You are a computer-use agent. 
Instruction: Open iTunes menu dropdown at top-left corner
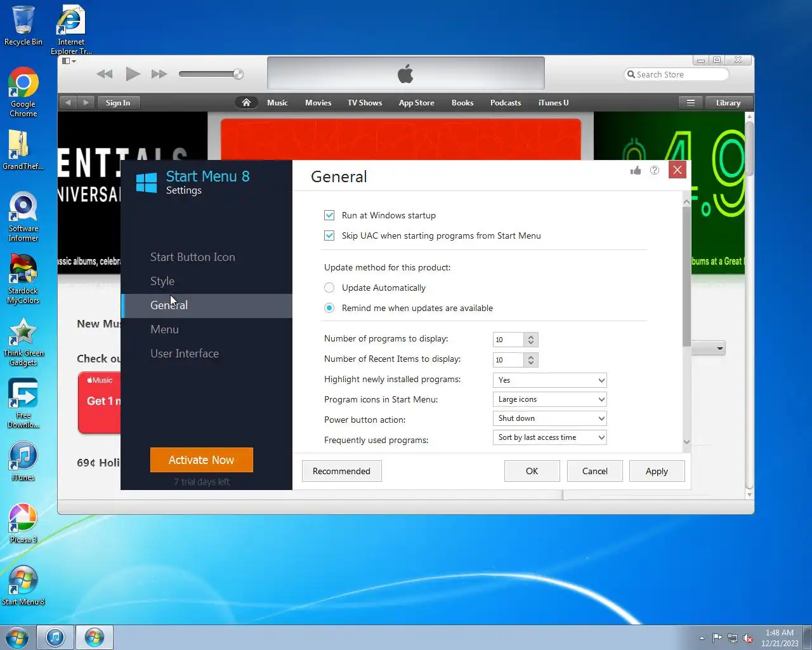click(69, 61)
